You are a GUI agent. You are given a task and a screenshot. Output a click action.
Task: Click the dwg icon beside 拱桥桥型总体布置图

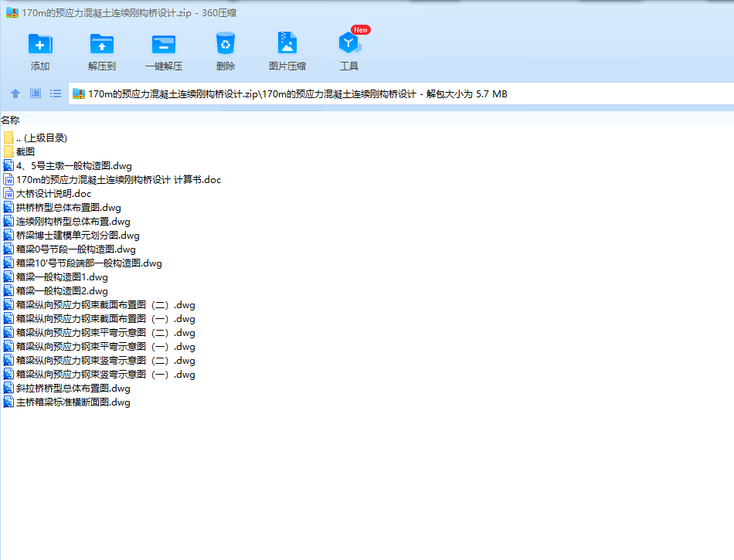pos(8,207)
